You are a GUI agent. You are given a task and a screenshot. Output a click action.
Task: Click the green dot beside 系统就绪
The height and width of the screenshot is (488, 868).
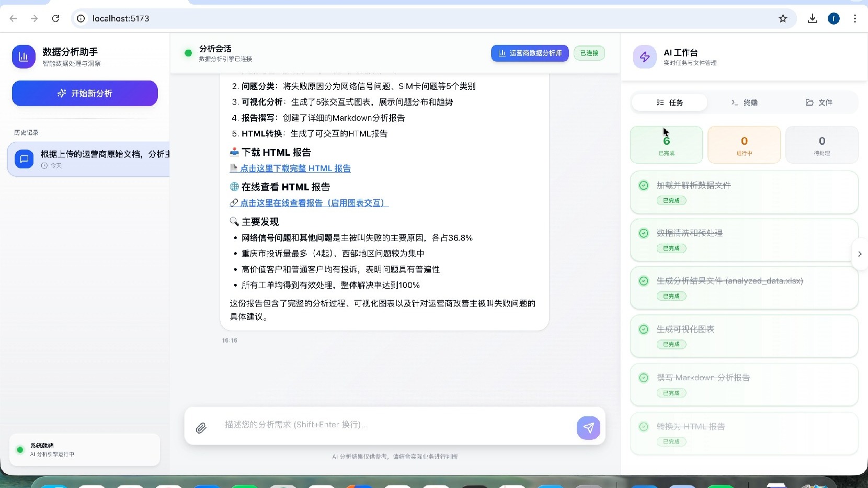[20, 450]
